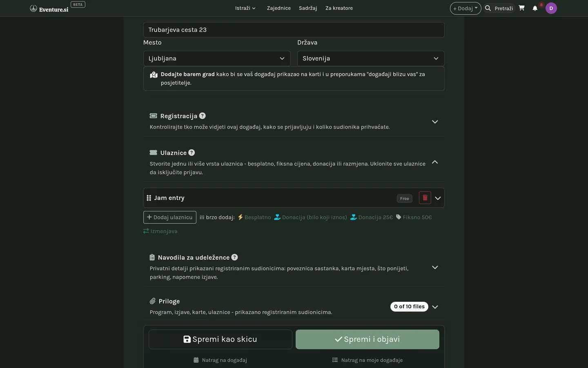Click the Dodaj ulaznicu button
588x368 pixels.
pyautogui.click(x=170, y=217)
